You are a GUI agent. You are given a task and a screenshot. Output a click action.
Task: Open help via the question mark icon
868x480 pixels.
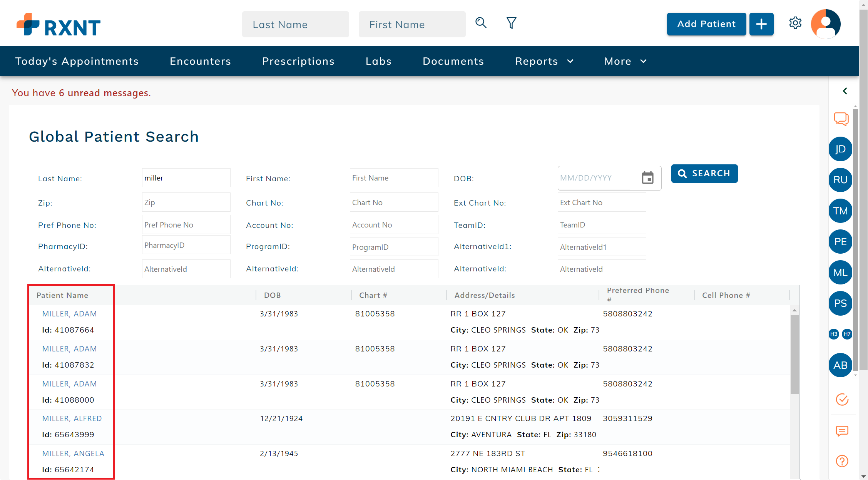[x=841, y=461]
